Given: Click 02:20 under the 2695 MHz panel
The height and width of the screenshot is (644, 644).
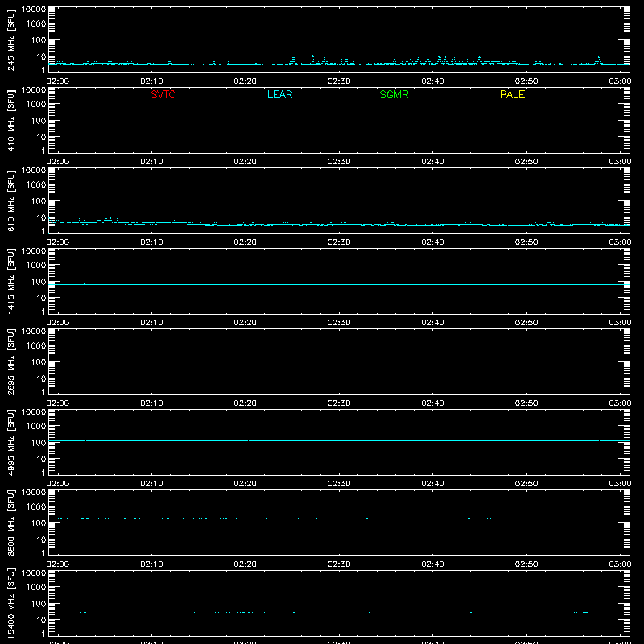Looking at the screenshot, I should point(246,403).
